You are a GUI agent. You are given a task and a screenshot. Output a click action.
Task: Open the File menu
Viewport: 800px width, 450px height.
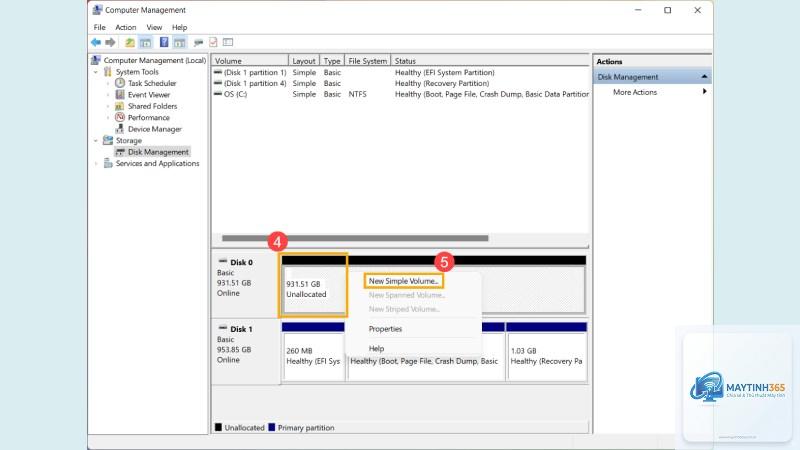click(x=99, y=28)
